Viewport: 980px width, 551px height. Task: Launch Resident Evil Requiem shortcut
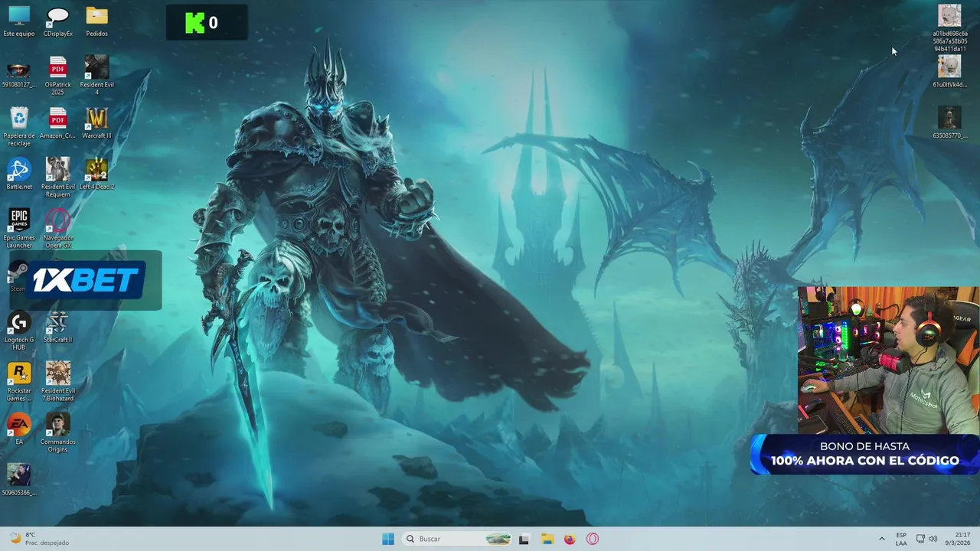[58, 178]
